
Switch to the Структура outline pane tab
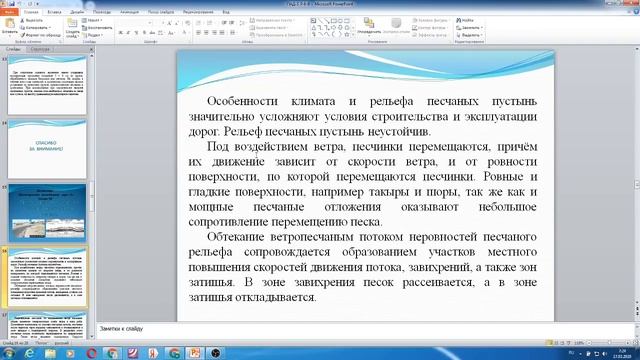(x=40, y=49)
